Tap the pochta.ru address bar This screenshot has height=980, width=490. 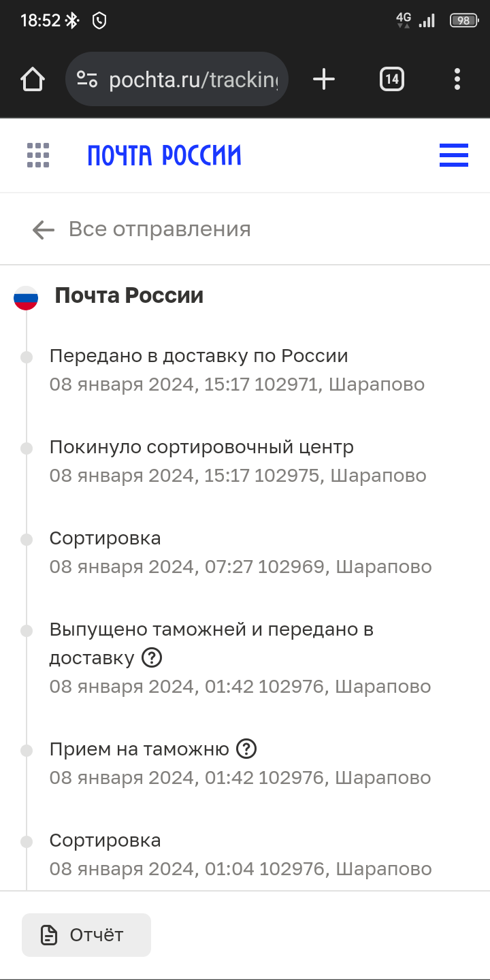coord(193,80)
